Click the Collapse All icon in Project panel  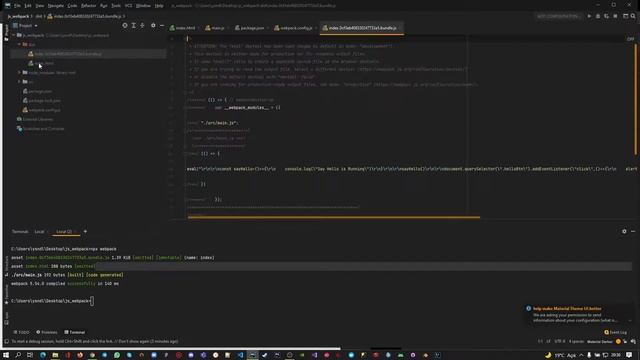142,25
